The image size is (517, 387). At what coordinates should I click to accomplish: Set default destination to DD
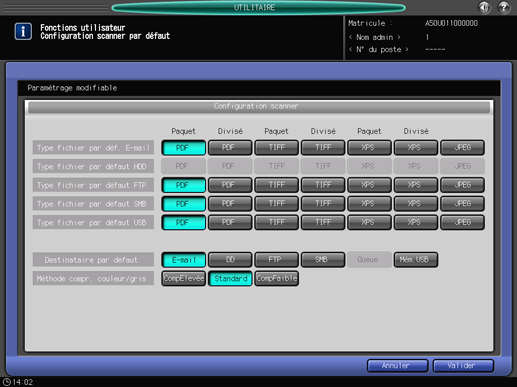[230, 260]
